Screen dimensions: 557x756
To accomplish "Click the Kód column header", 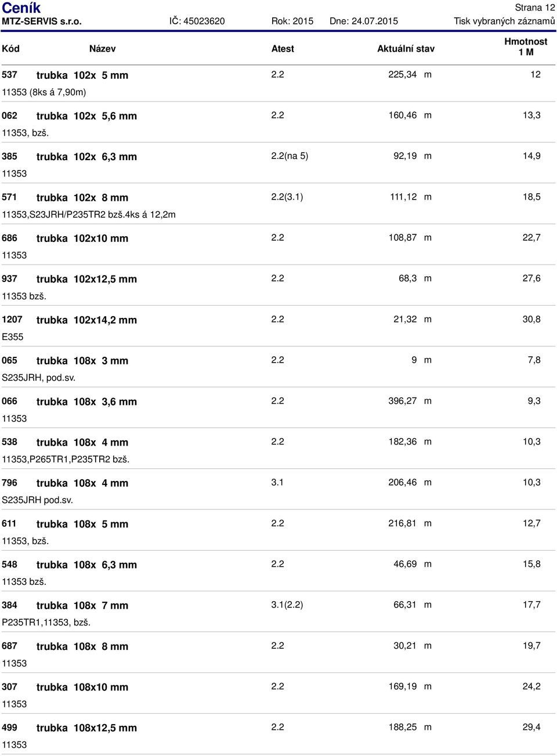I will [10, 49].
